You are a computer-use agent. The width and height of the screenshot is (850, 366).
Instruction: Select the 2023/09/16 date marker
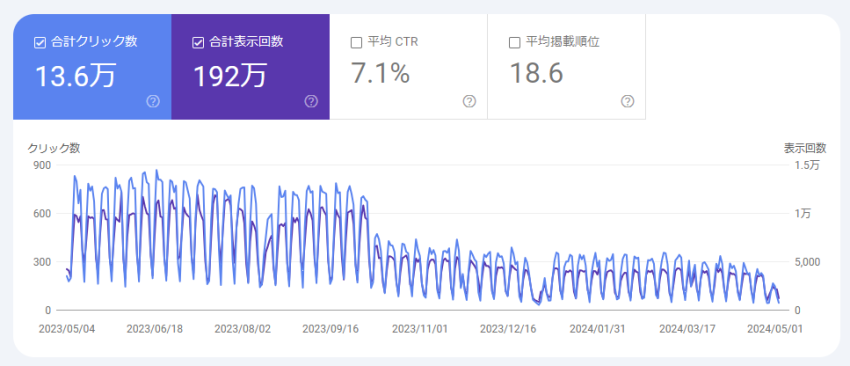coord(331,330)
